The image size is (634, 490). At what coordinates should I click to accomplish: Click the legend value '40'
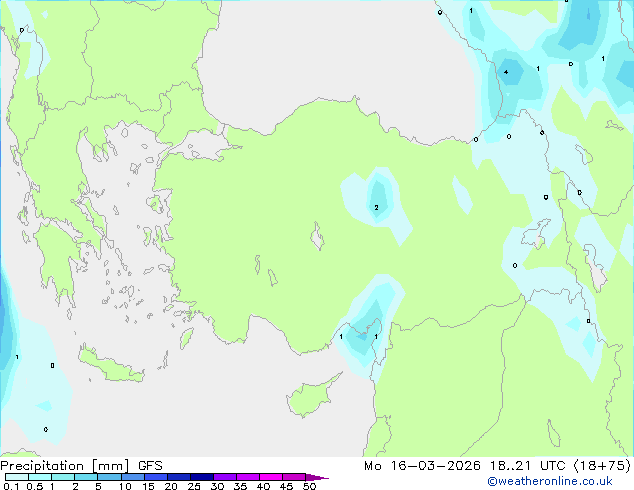pos(263,486)
